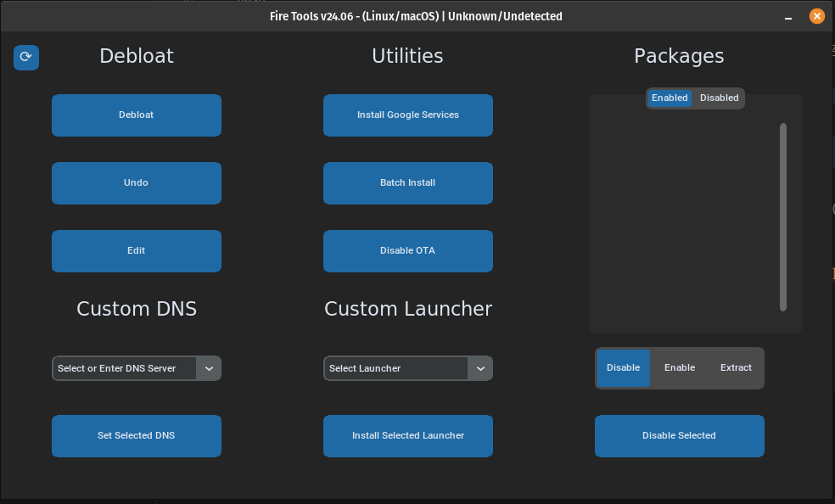This screenshot has height=504, width=835.
Task: Close the Fire Tools window
Action: pos(816,16)
